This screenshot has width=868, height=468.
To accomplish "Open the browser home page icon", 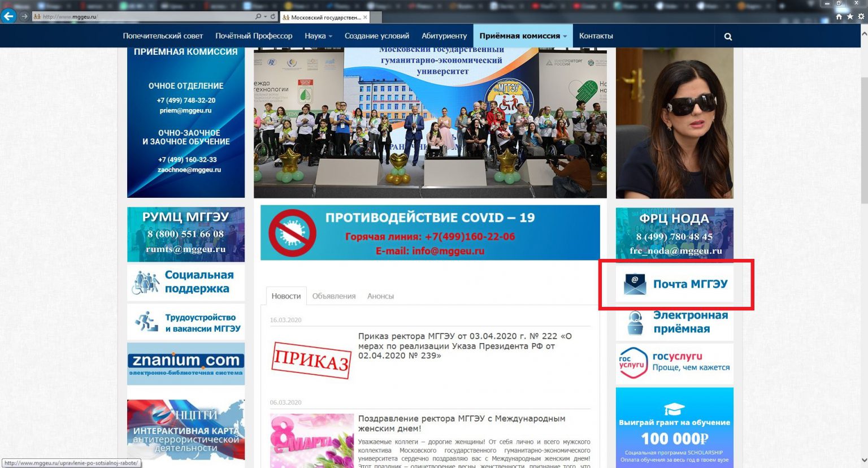I will click(839, 17).
